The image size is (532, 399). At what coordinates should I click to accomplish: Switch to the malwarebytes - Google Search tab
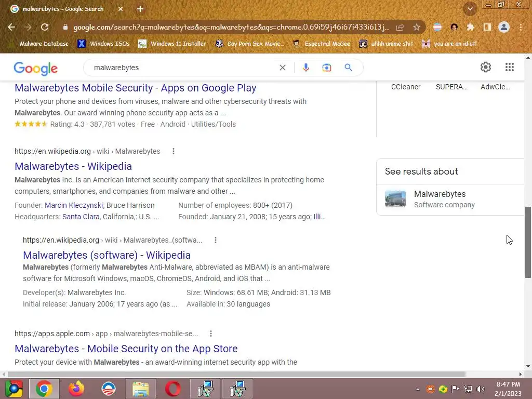coord(63,9)
